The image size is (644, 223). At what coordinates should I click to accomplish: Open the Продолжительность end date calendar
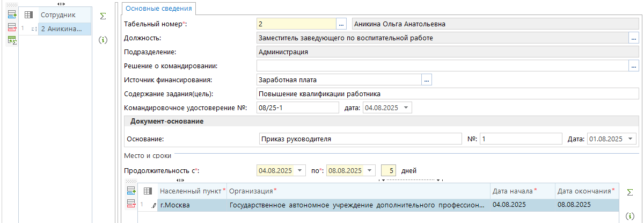point(369,171)
